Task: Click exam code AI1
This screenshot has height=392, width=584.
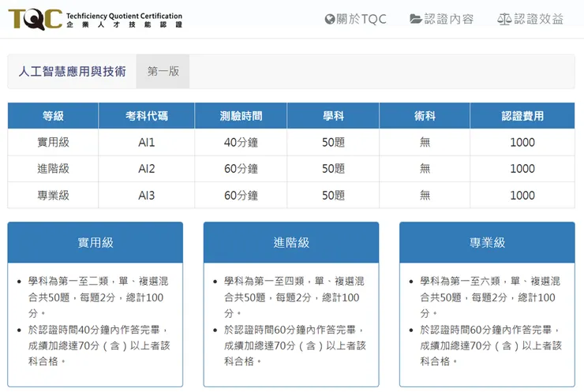Action: point(146,142)
